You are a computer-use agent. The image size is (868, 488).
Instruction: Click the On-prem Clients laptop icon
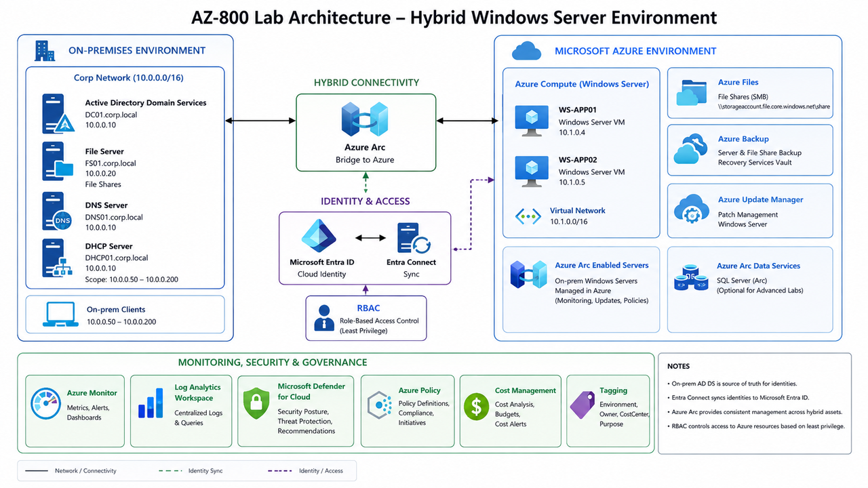(61, 314)
